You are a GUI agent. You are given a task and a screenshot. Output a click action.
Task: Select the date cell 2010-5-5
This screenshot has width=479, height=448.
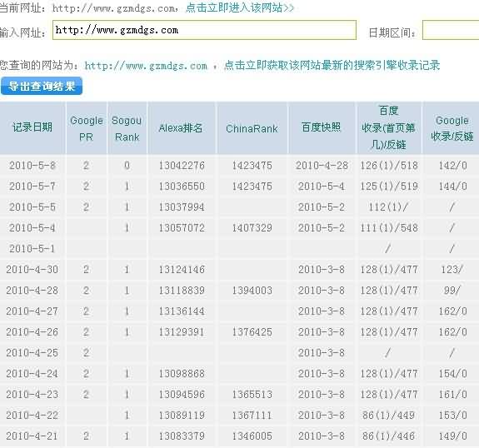tap(32, 207)
